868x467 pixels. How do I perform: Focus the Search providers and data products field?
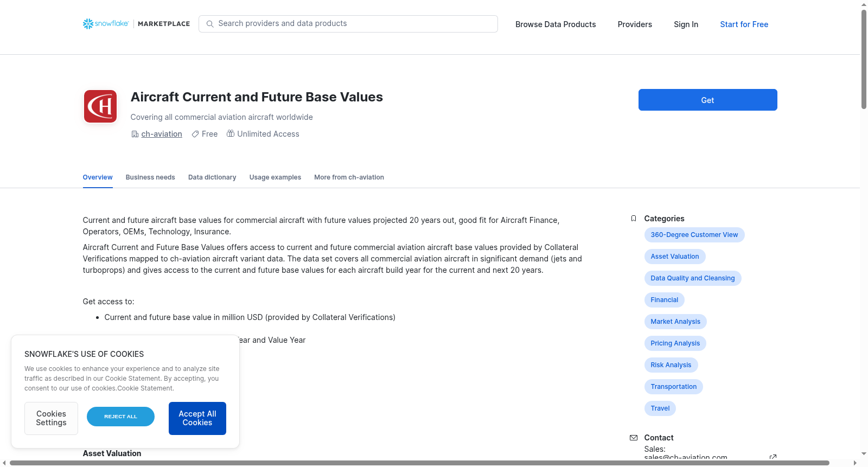pyautogui.click(x=348, y=24)
